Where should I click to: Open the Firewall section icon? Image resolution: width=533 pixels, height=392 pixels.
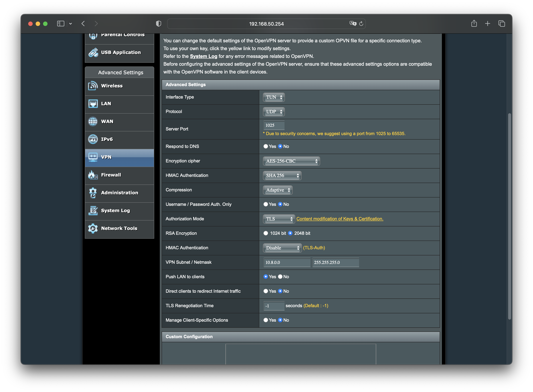tap(93, 175)
